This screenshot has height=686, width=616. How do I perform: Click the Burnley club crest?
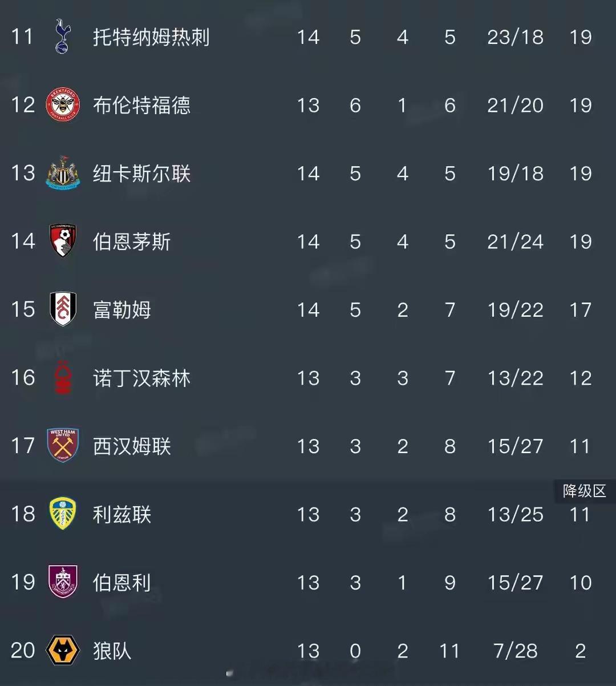click(x=63, y=582)
